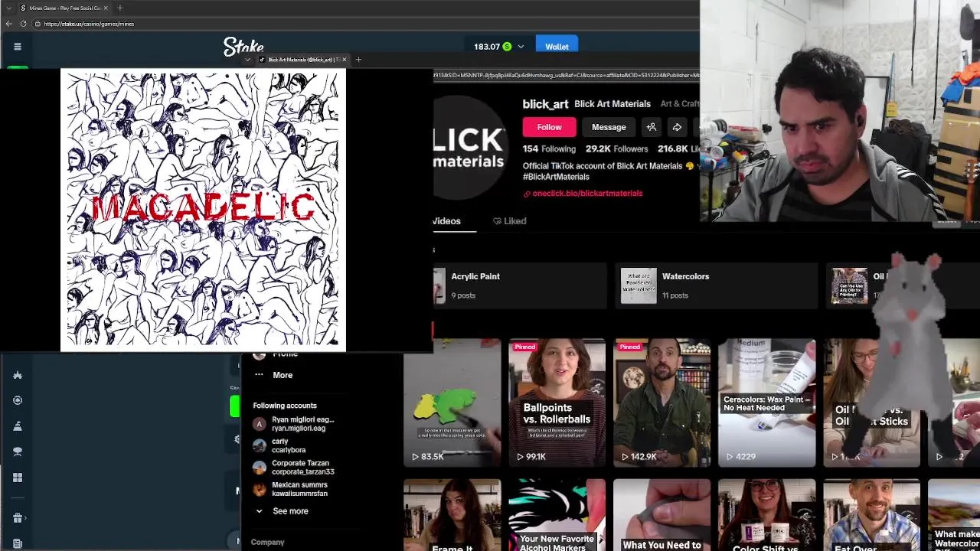This screenshot has height=551, width=980.
Task: Click the Stake sidebar chip target icon
Action: click(x=18, y=400)
